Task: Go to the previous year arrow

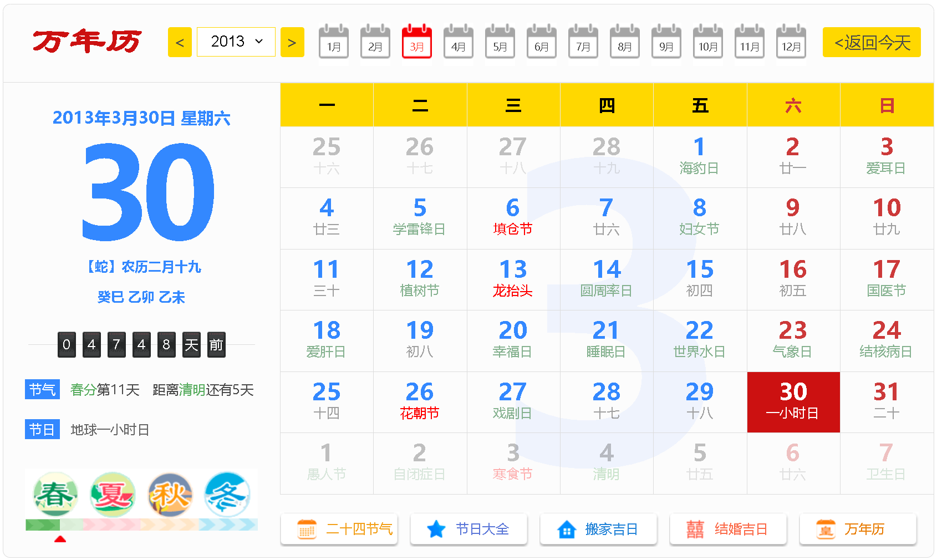Action: point(180,42)
